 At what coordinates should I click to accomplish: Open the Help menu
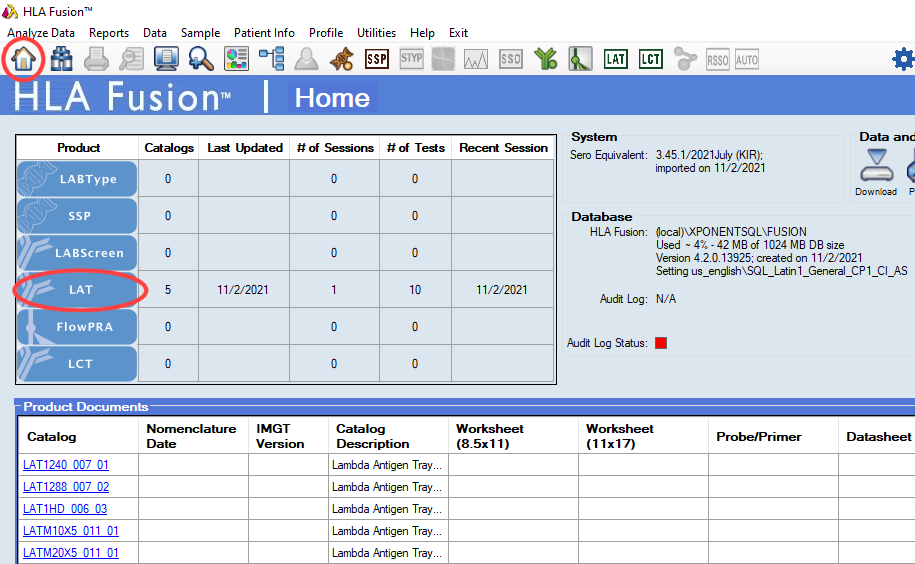click(422, 33)
